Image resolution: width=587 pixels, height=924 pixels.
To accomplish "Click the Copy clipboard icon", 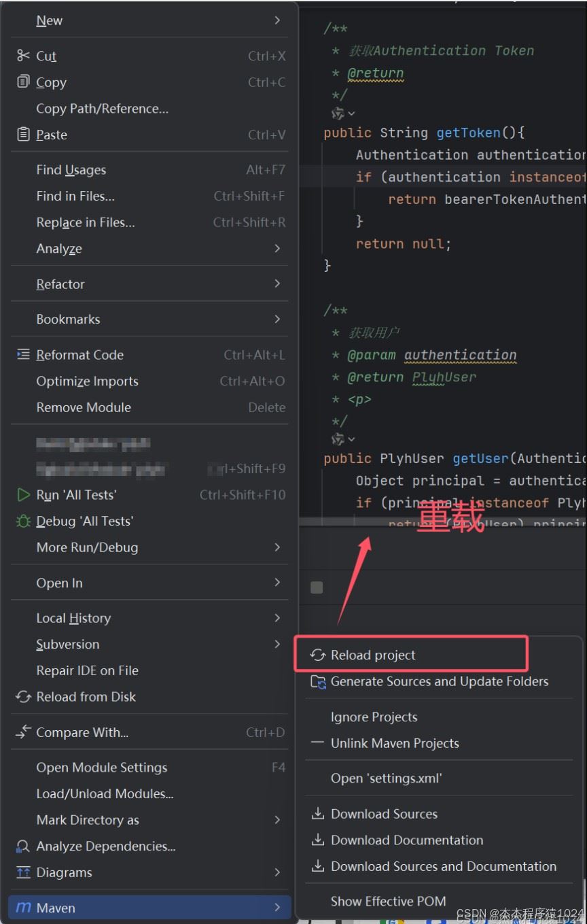I will pos(23,82).
